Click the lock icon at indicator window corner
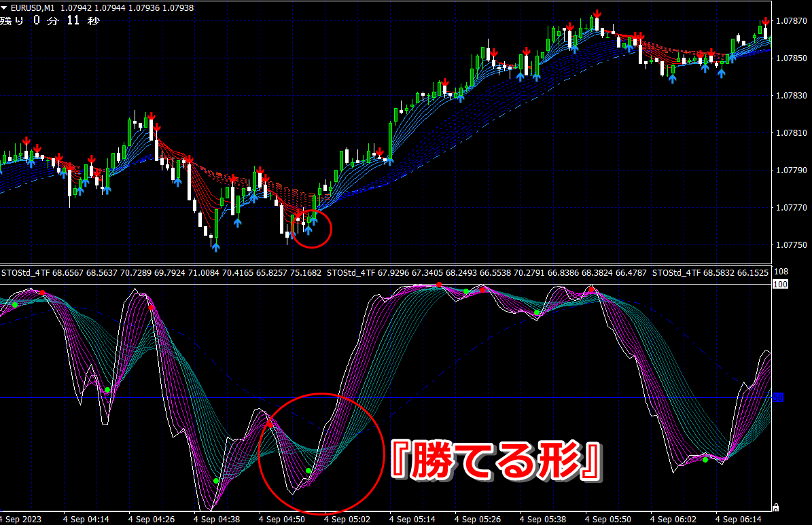 click(775, 507)
